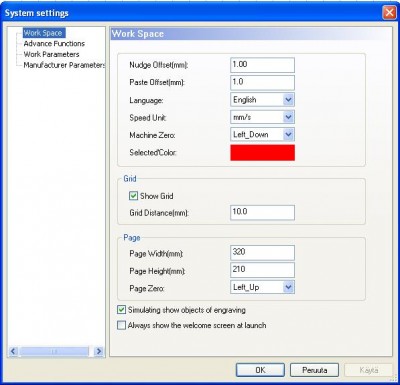Pick the red Selected Color swatch
Screen dimensions: 400x385
point(262,152)
